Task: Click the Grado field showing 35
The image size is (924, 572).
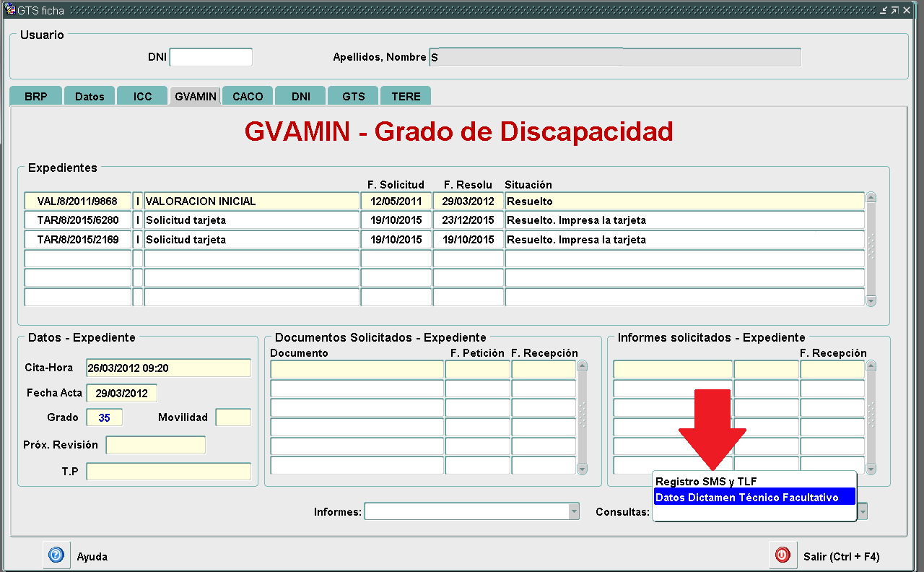Action: pos(104,417)
